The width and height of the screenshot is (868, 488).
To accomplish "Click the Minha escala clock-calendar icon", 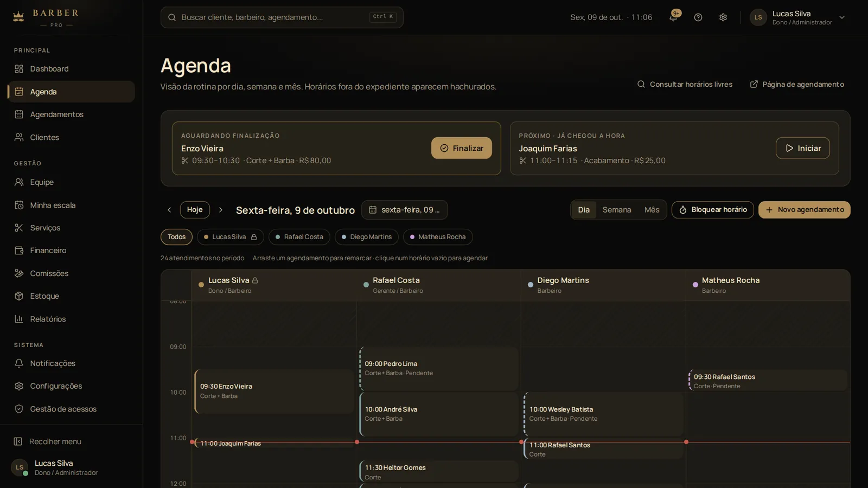I will pyautogui.click(x=19, y=205).
